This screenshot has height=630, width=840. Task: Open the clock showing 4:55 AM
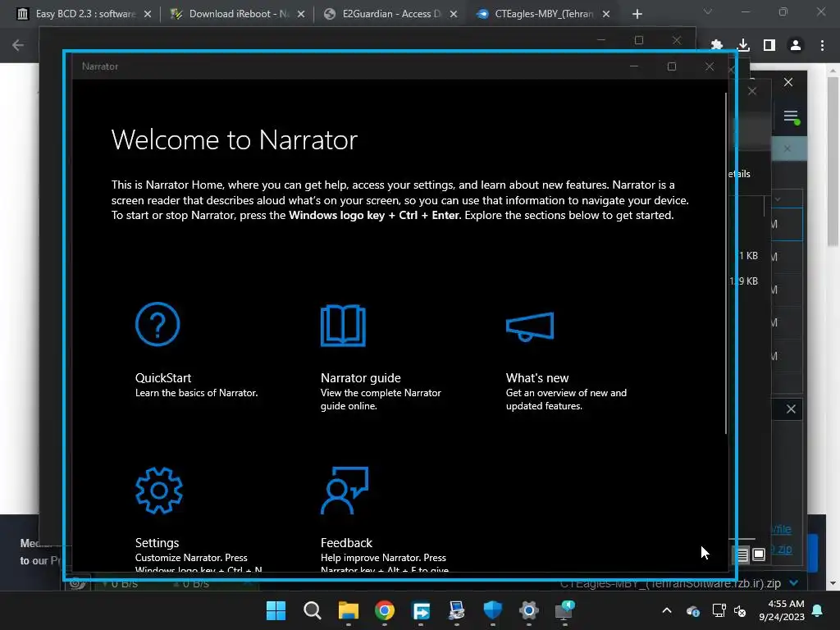point(782,610)
